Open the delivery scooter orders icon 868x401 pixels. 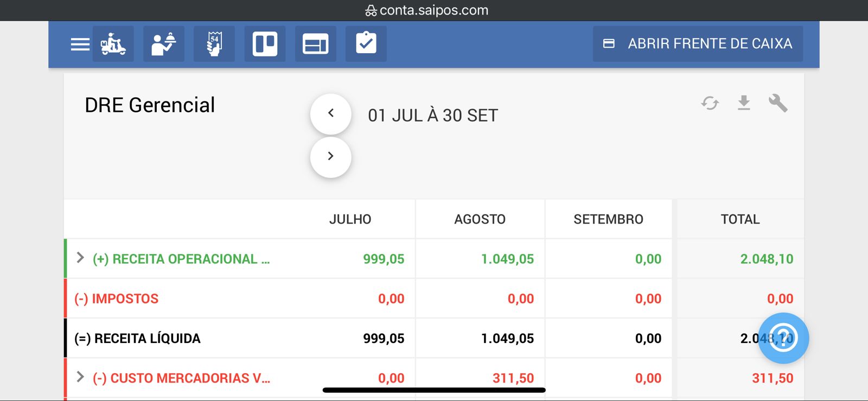[x=113, y=44]
